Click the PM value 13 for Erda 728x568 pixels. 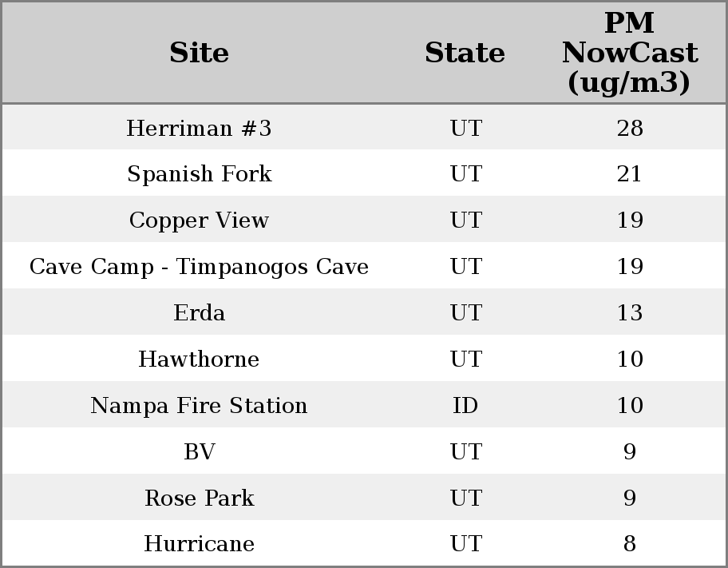(629, 313)
